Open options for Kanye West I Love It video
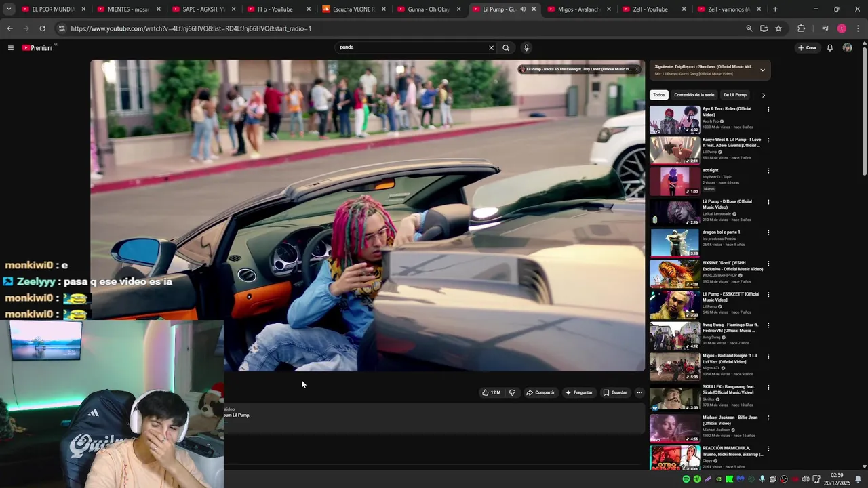Viewport: 868px width, 488px height. [x=768, y=140]
